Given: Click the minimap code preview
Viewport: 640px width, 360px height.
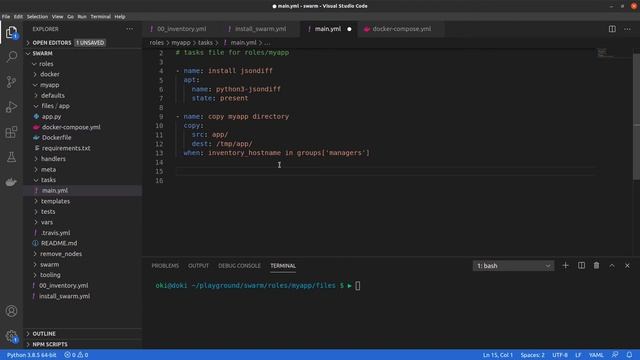Looking at the screenshot, I should (607, 53).
